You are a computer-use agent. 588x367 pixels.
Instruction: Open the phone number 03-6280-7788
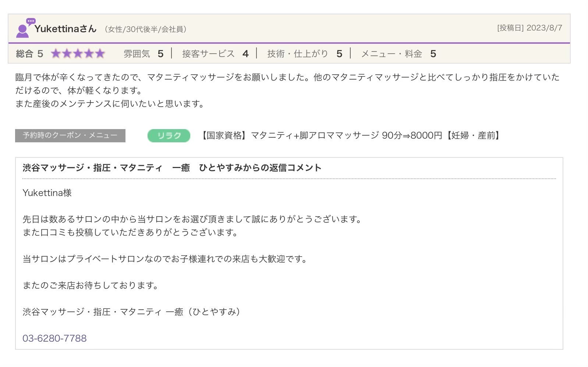(54, 338)
